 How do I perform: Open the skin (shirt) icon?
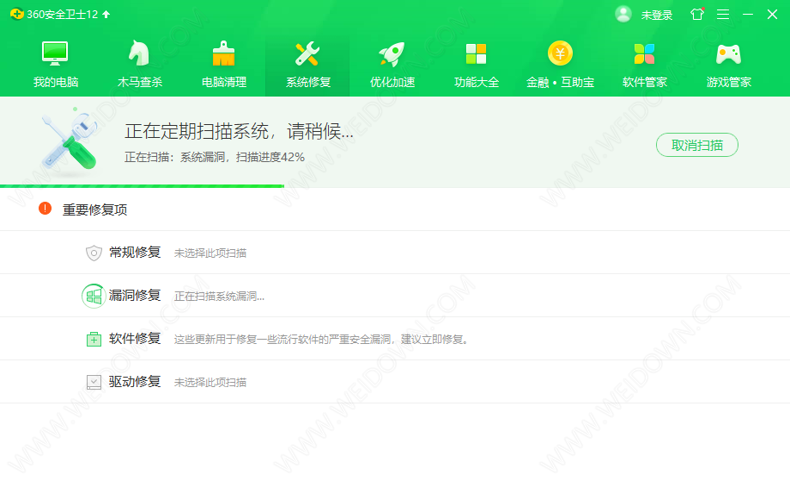tap(697, 14)
